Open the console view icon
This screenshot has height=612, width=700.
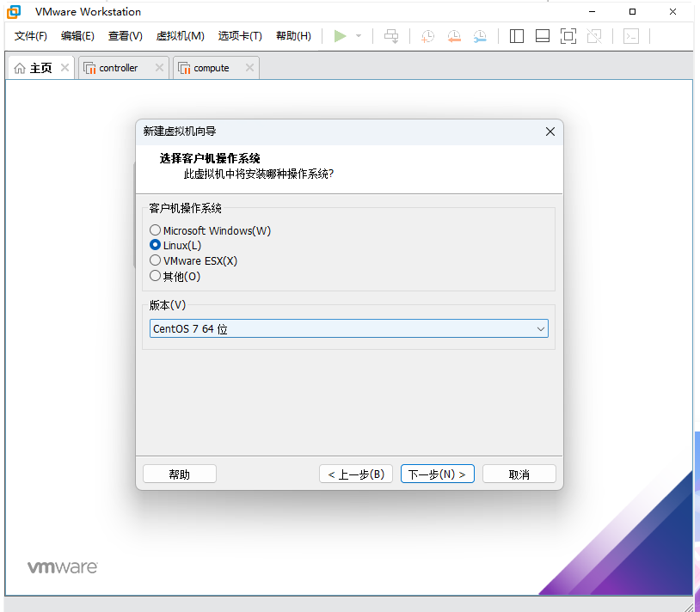(x=631, y=36)
